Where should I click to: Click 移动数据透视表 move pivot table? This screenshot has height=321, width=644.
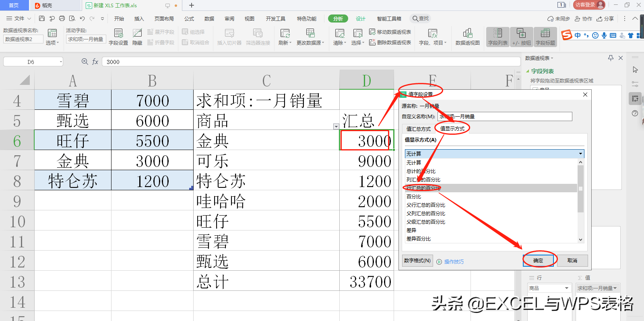coord(390,32)
